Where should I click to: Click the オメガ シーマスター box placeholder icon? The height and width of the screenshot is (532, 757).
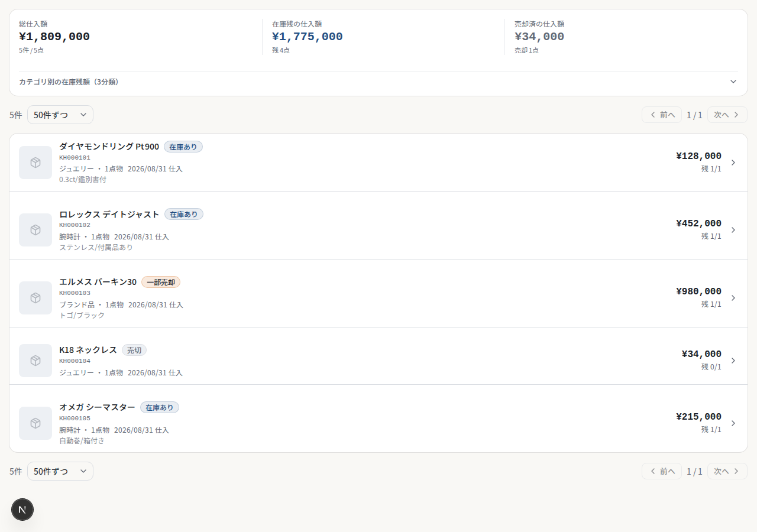click(35, 423)
